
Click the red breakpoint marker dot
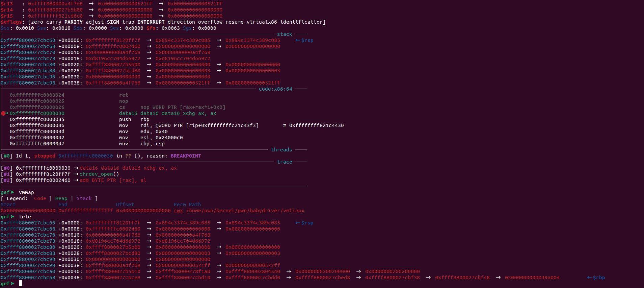(x=3, y=114)
